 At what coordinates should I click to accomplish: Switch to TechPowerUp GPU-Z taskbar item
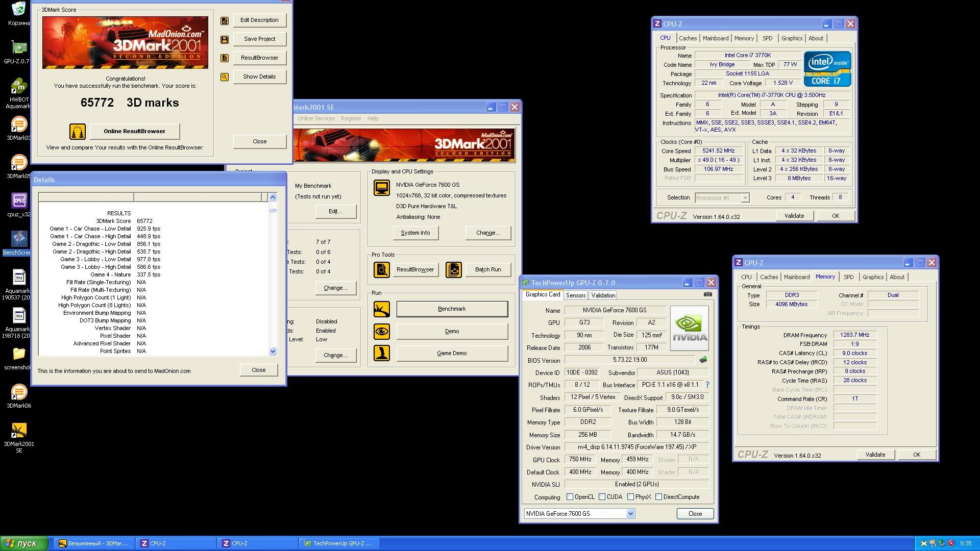(x=339, y=544)
